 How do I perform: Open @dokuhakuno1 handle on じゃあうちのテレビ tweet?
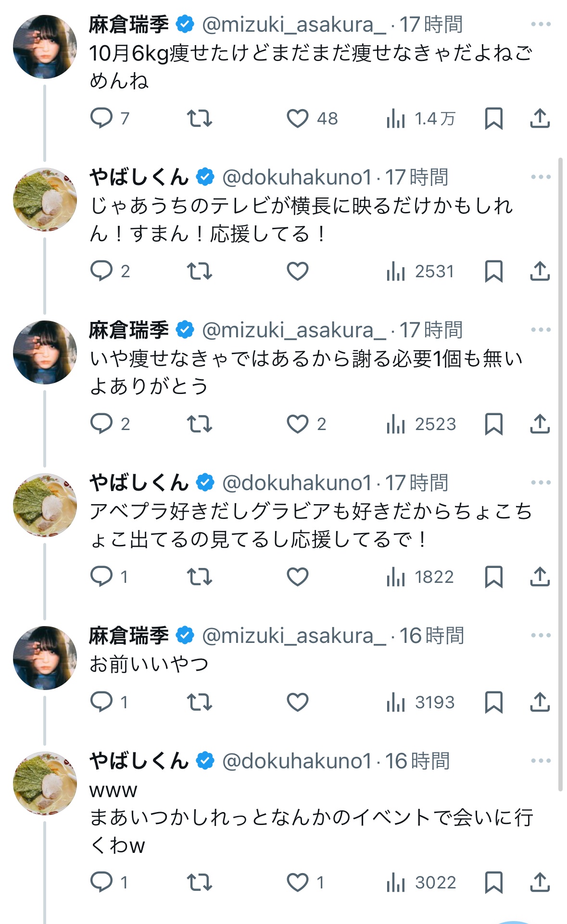tap(297, 177)
